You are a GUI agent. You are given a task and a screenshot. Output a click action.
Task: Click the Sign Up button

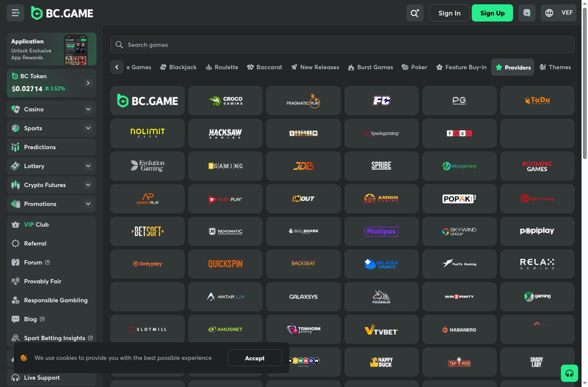492,13
